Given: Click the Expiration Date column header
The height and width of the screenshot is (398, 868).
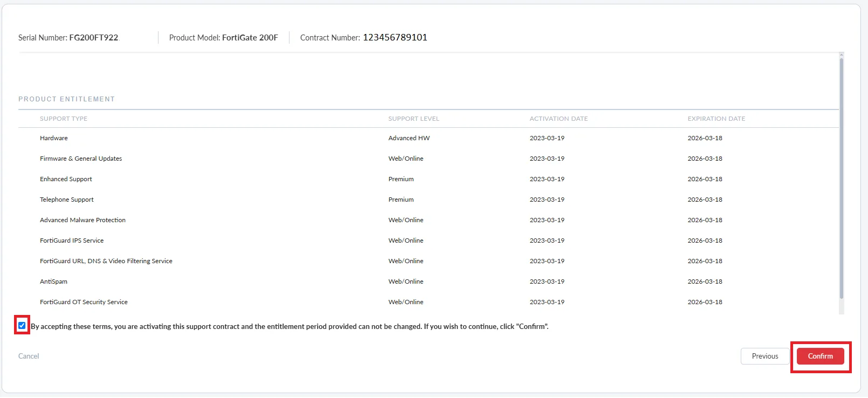Looking at the screenshot, I should click(x=716, y=119).
